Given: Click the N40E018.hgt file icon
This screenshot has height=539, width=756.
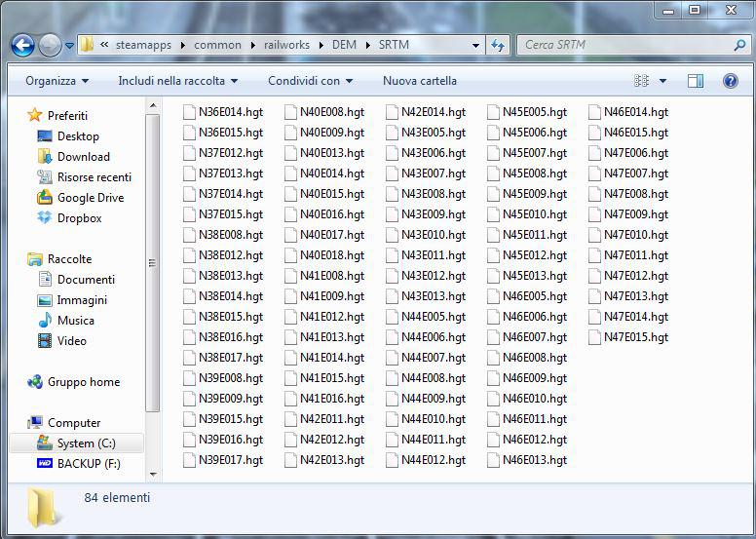Looking at the screenshot, I should click(290, 255).
